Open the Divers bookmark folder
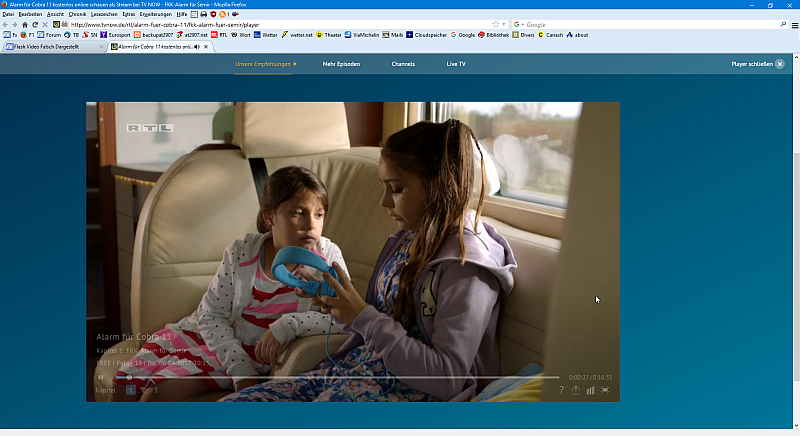This screenshot has width=800, height=436. (523, 35)
